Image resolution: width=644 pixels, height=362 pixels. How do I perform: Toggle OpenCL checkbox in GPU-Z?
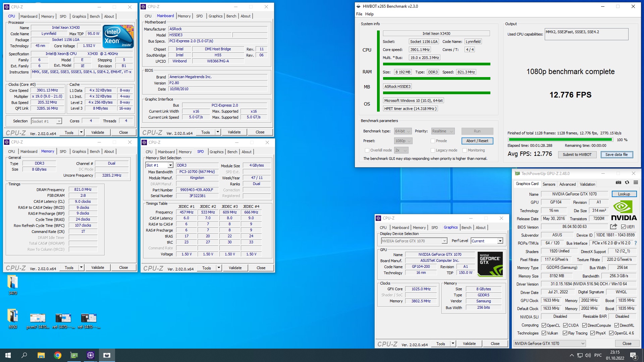tap(544, 325)
